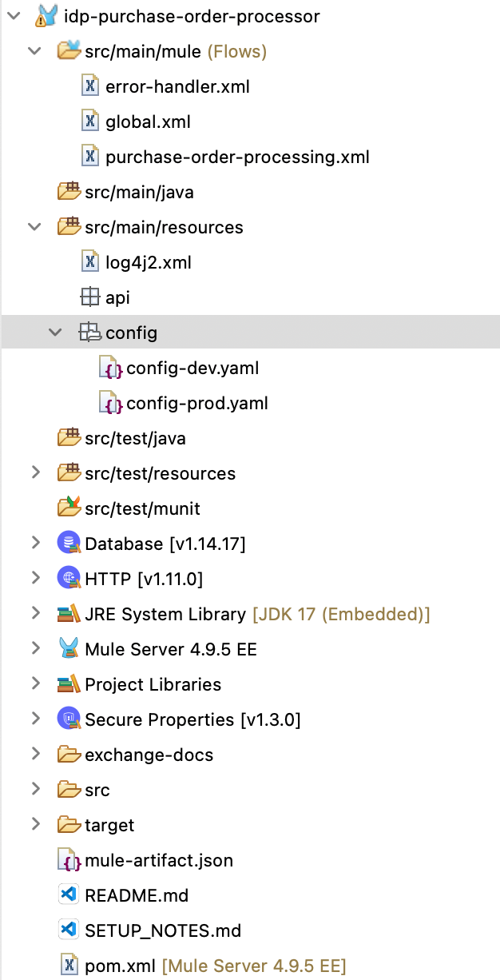Click the JRE System Library icon
This screenshot has height=980, width=500.
[x=69, y=613]
